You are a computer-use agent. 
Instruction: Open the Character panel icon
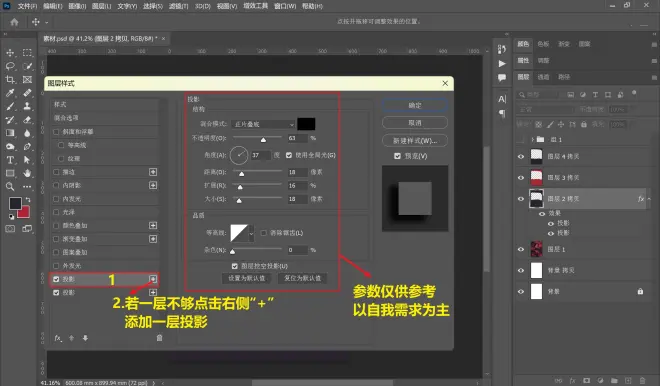point(502,99)
